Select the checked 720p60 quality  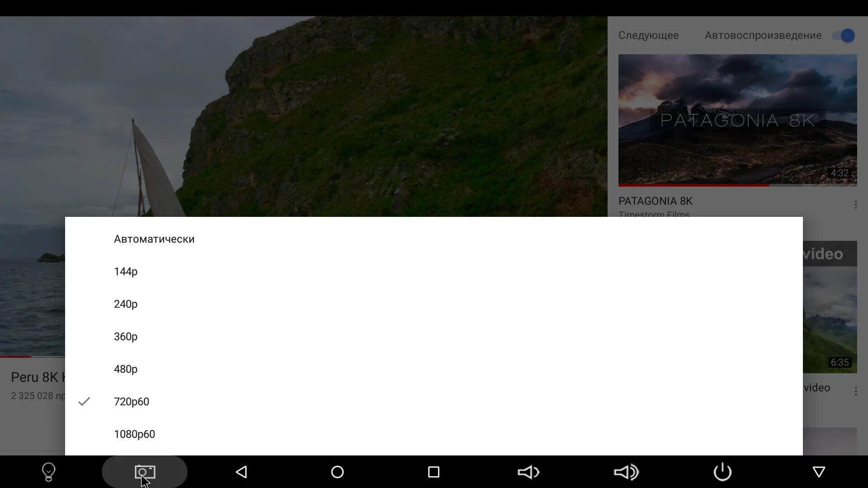[434, 402]
